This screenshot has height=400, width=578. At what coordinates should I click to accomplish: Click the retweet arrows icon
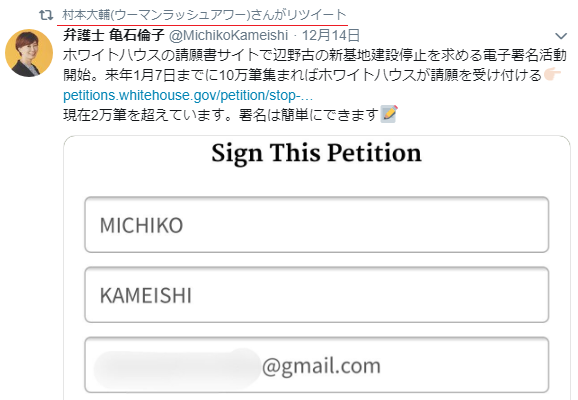coord(46,15)
